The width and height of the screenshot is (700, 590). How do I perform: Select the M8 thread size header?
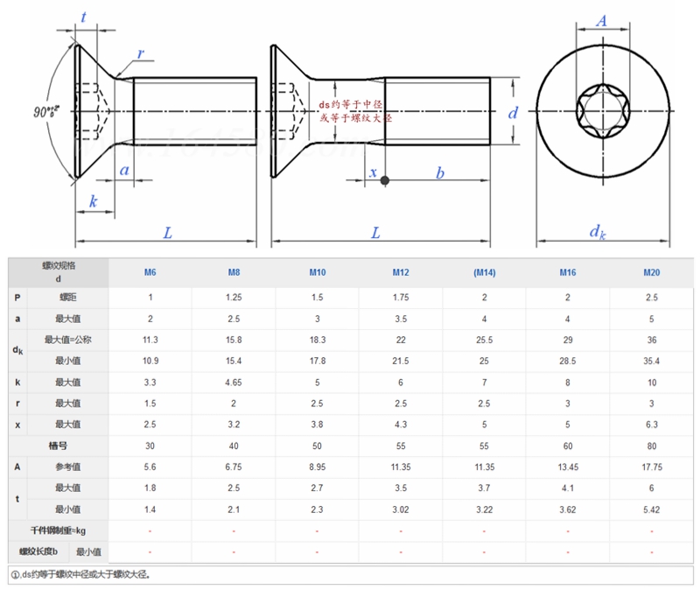(x=234, y=273)
